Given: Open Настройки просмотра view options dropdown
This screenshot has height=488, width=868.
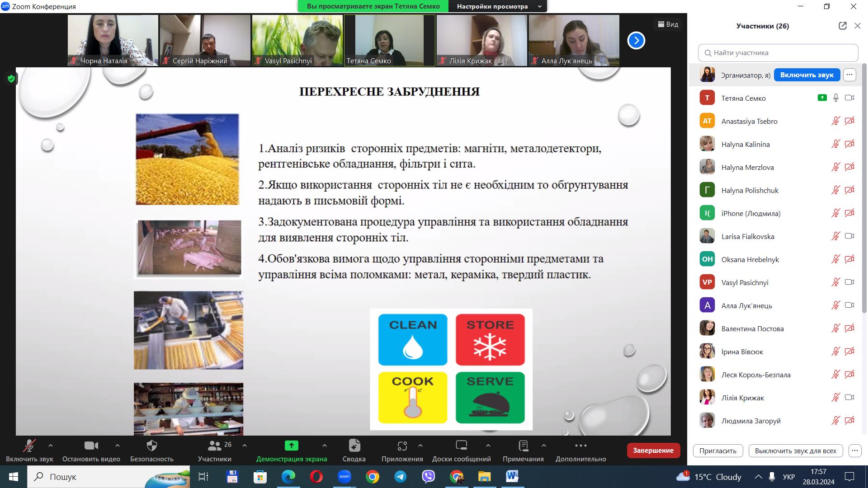Looking at the screenshot, I should coord(498,6).
